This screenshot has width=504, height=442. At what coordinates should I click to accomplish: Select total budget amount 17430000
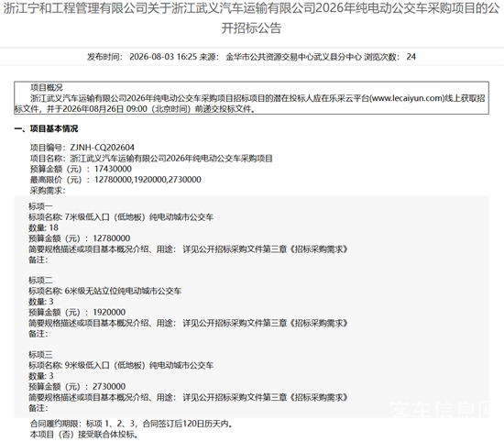tap(113, 169)
